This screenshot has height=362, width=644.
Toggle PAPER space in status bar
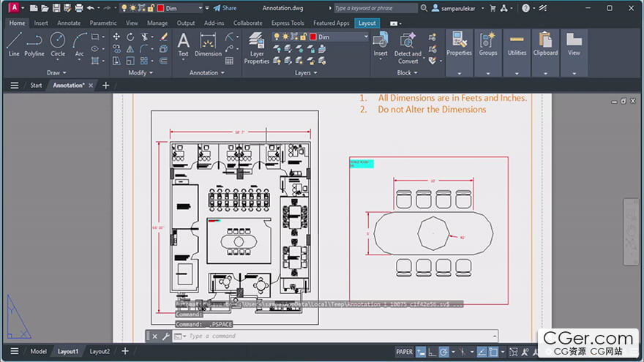[x=404, y=352]
